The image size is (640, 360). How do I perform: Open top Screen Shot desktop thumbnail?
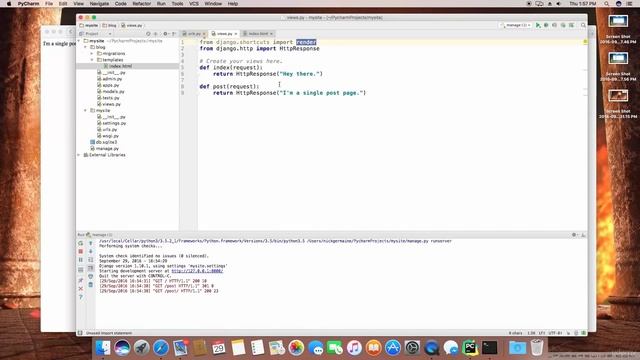[618, 21]
